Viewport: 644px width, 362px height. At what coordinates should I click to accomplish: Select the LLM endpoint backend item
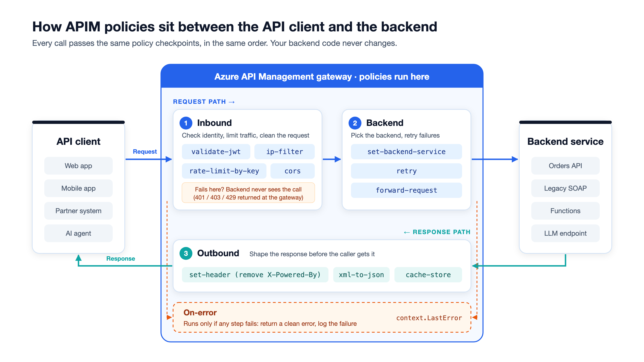click(565, 233)
